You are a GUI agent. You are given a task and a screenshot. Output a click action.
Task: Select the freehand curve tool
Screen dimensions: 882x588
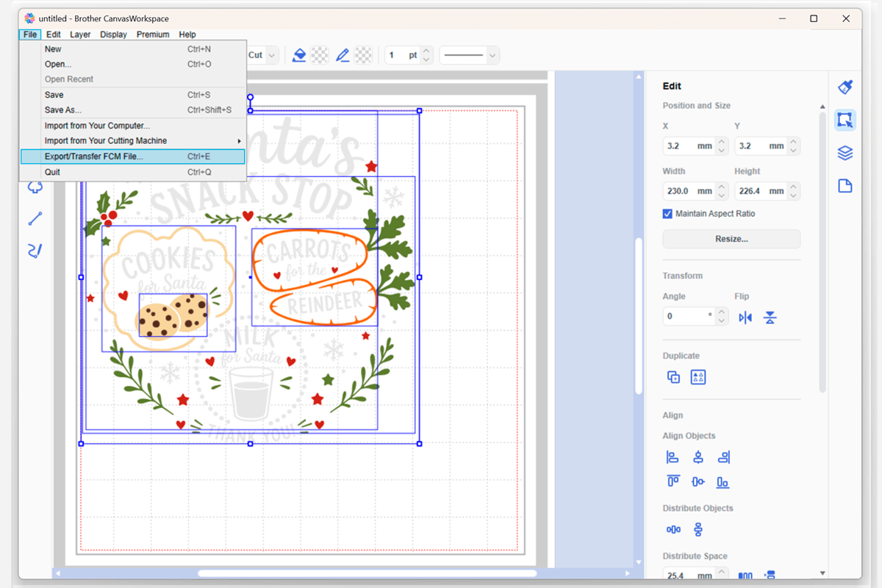pyautogui.click(x=35, y=251)
